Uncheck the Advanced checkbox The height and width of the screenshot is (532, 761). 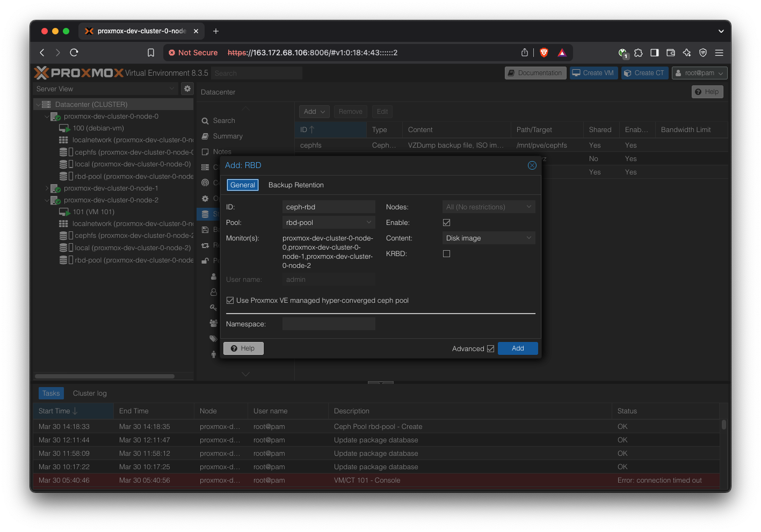point(490,348)
